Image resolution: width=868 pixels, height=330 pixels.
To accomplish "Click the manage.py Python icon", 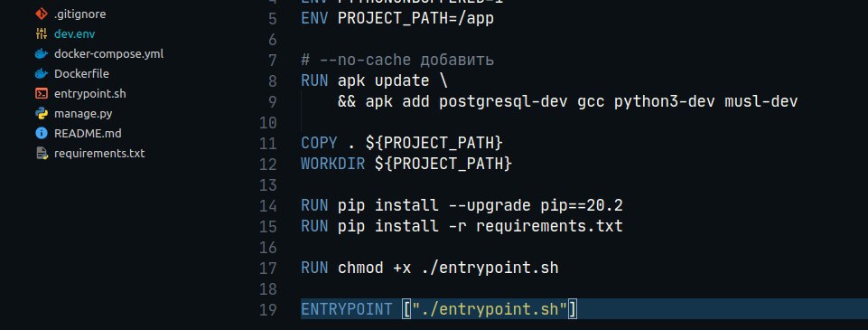I will click(x=42, y=114).
